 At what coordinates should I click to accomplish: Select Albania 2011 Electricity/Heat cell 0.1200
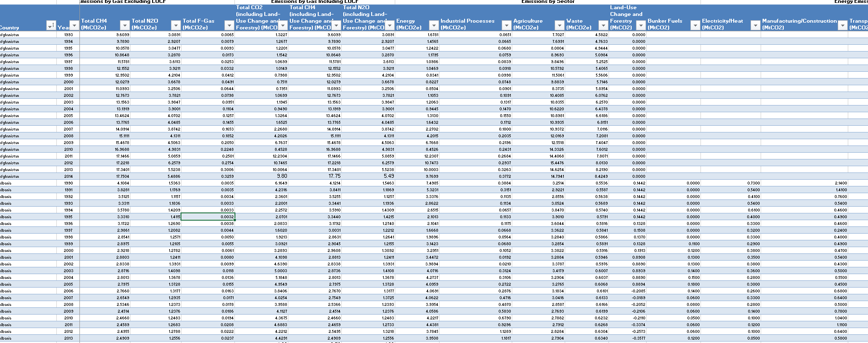click(731, 325)
